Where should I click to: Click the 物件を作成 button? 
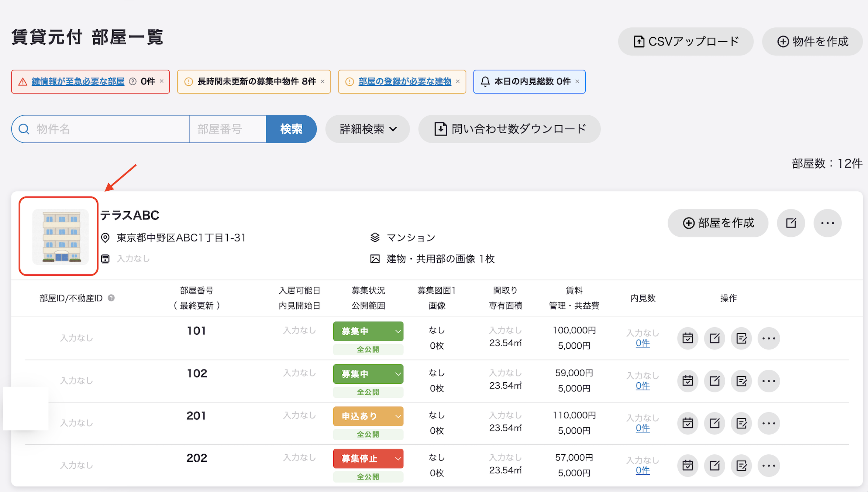coord(813,41)
